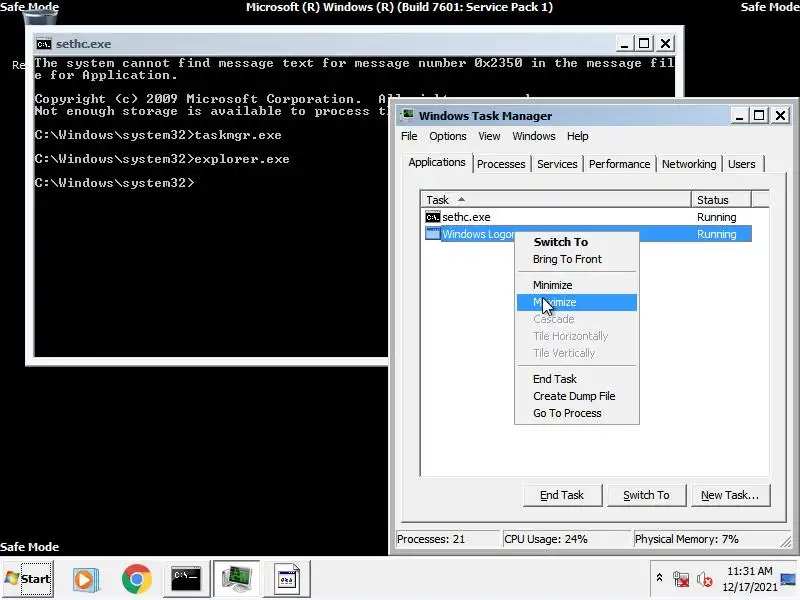
Task: Open the Windows menu
Action: pos(534,136)
